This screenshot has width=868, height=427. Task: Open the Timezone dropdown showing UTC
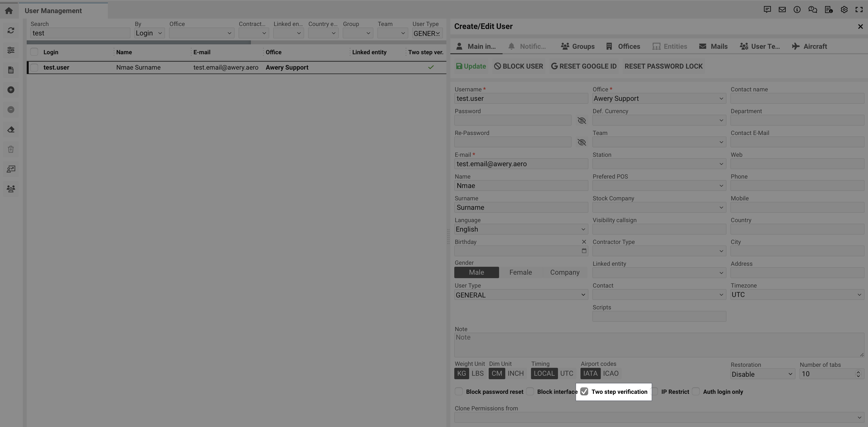click(797, 295)
